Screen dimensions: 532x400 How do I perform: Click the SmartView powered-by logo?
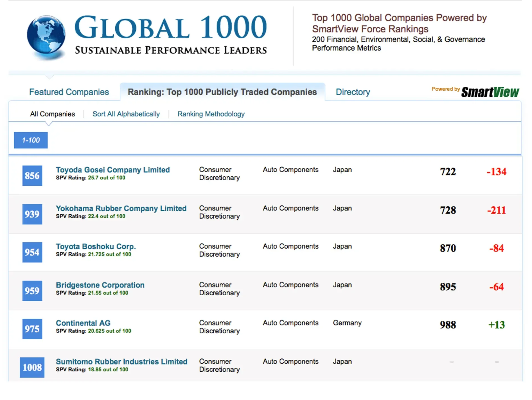tap(490, 92)
